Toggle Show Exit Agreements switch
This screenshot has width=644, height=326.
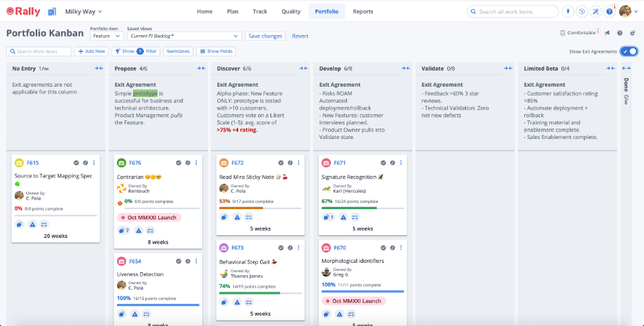(628, 52)
